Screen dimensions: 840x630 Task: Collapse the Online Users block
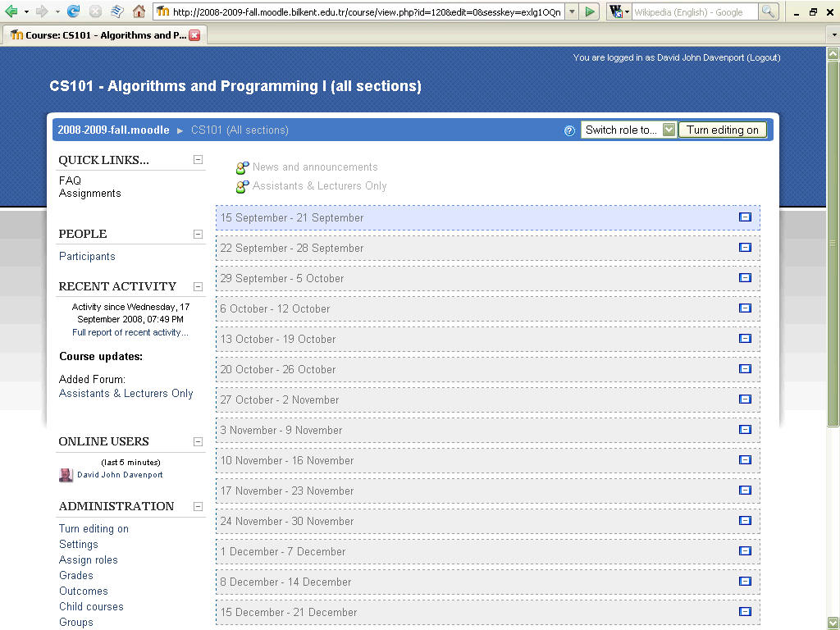coord(199,441)
